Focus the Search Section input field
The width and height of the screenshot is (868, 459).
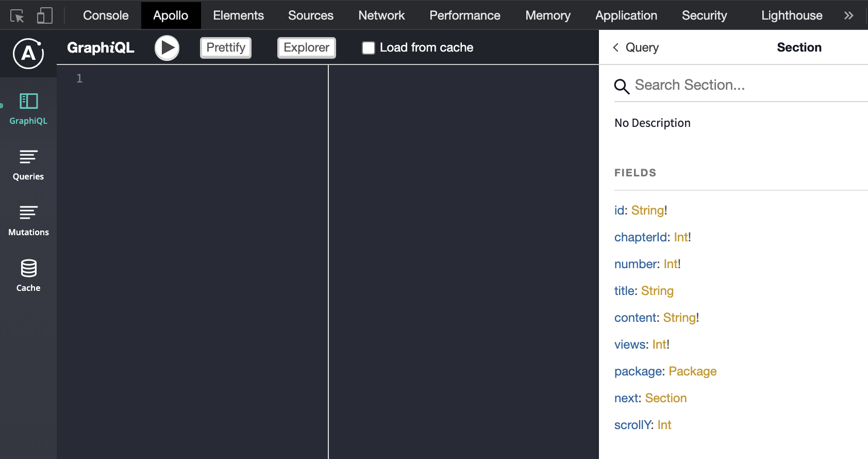point(750,85)
